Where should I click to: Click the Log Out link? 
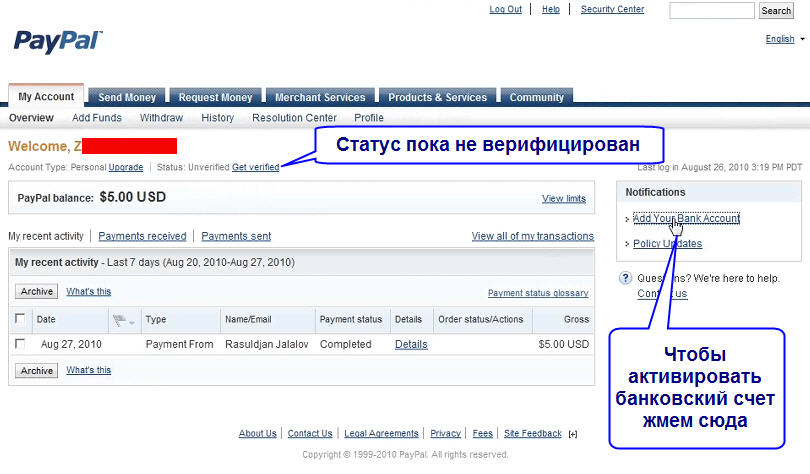click(506, 9)
